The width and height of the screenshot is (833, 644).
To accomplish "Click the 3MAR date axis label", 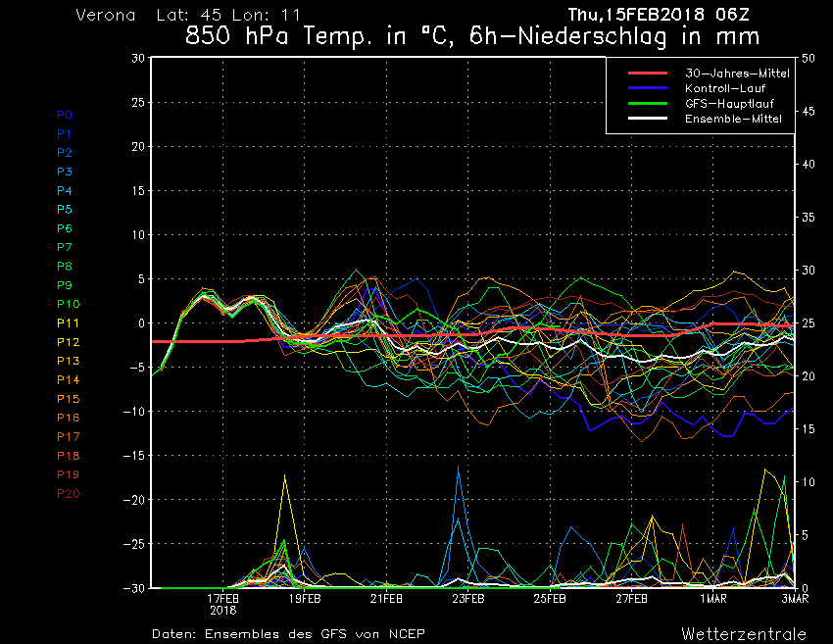I will tap(796, 599).
